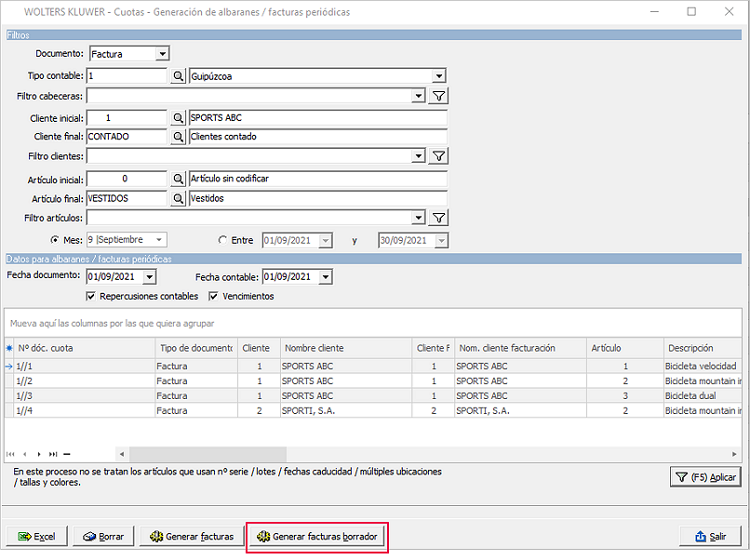Sort by Nombre cliente column header

point(346,348)
